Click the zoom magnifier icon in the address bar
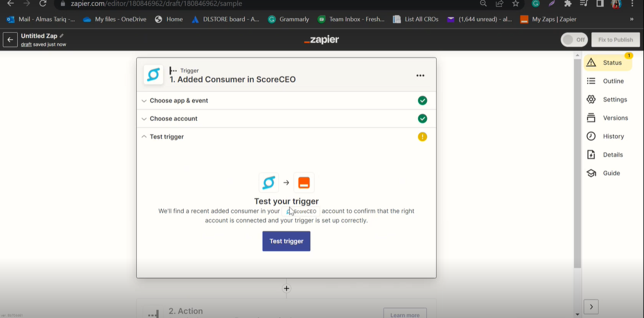 click(x=483, y=4)
